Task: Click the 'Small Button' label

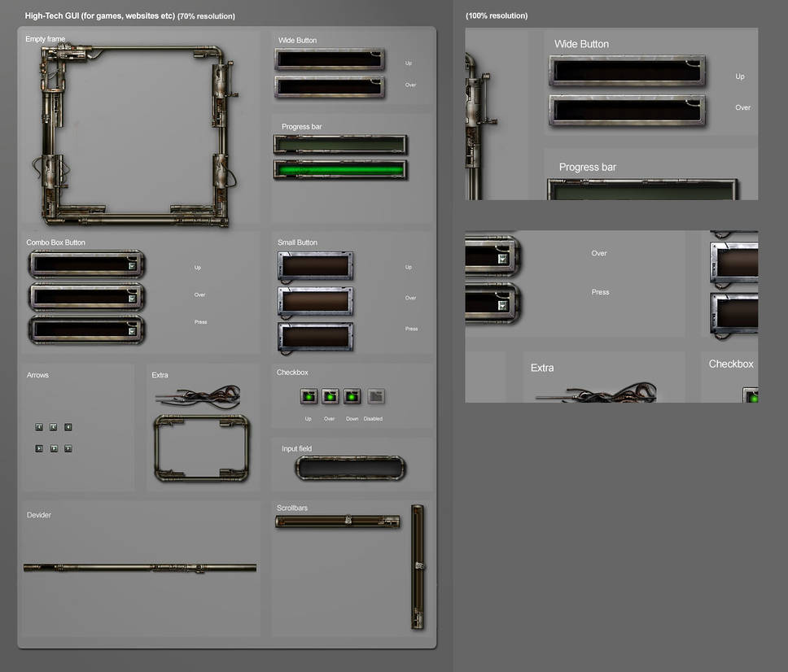Action: (x=297, y=242)
